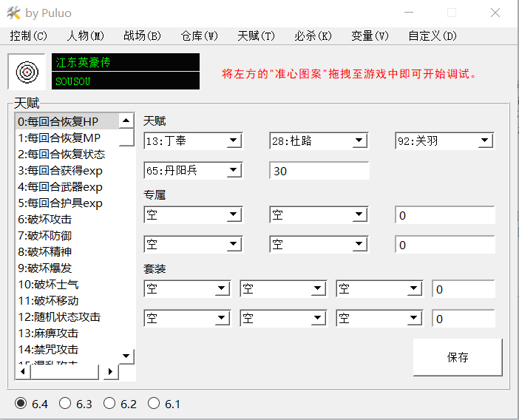
Task: Expand the 13:丁奉 dropdown
Action: [x=234, y=140]
